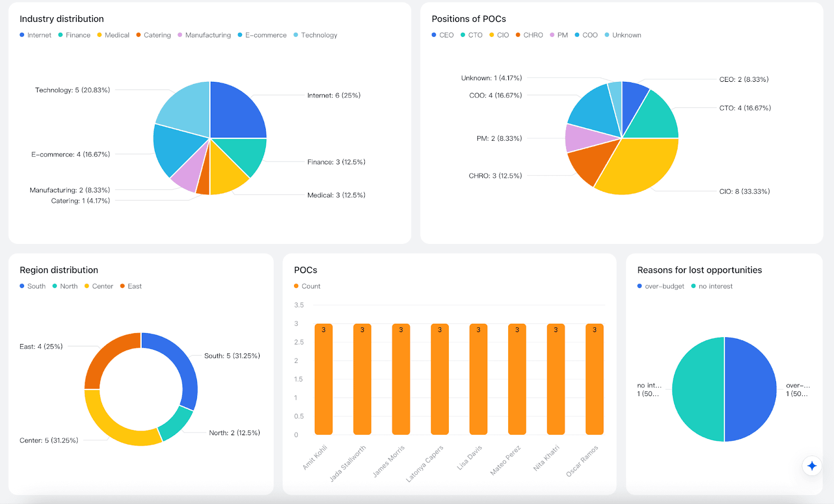Toggle Internet legend in Industry distribution

click(x=35, y=35)
